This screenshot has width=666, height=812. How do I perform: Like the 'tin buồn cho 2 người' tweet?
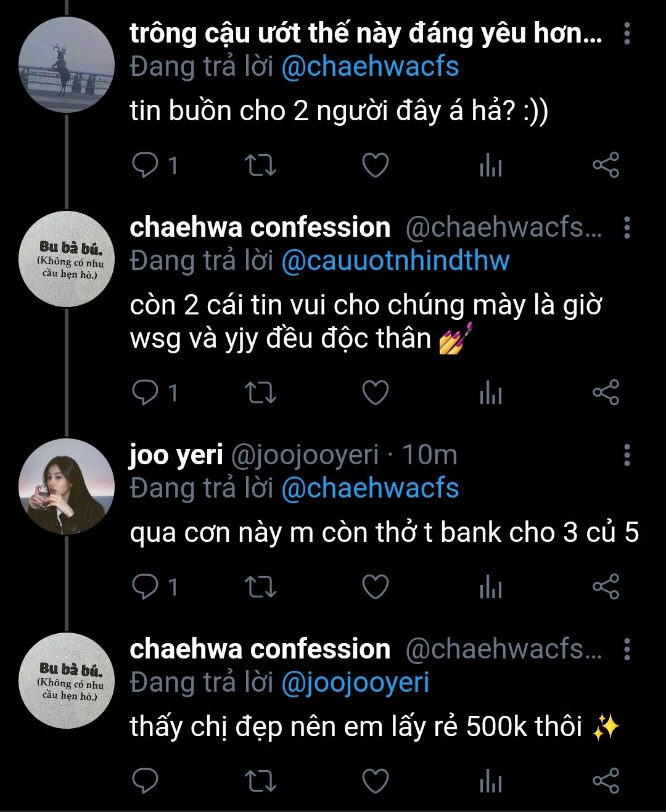375,165
